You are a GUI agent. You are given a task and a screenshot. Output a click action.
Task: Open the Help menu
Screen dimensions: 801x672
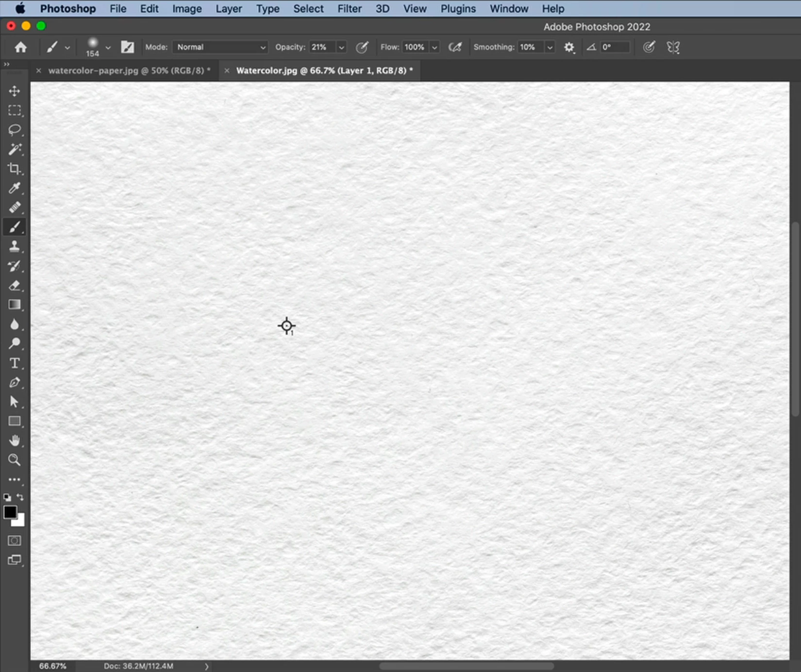click(x=553, y=9)
